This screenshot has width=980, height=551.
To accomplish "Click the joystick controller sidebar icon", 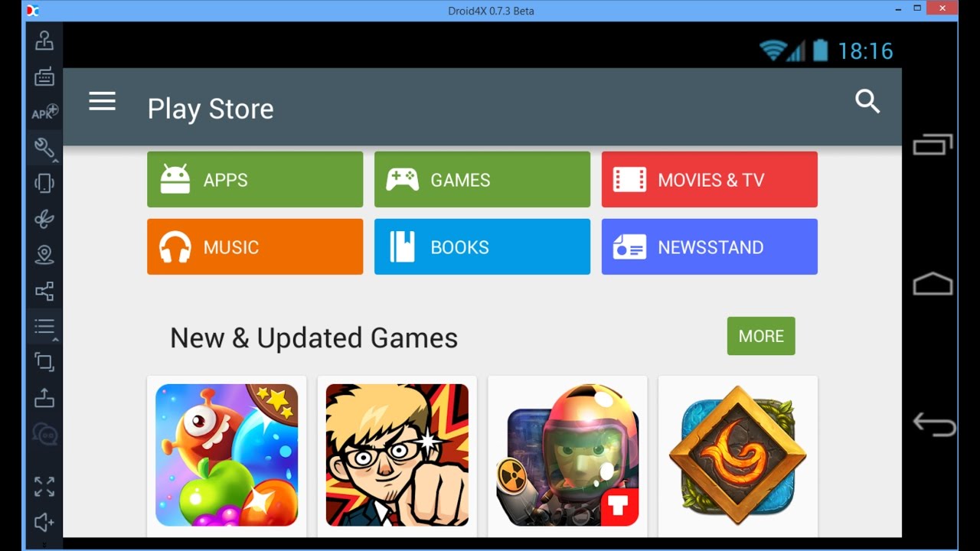I will tap(44, 41).
